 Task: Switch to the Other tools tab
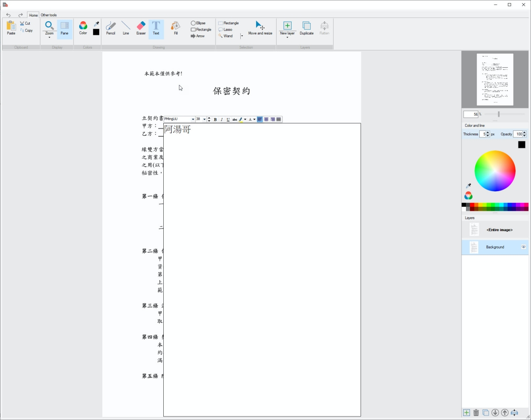pyautogui.click(x=49, y=15)
